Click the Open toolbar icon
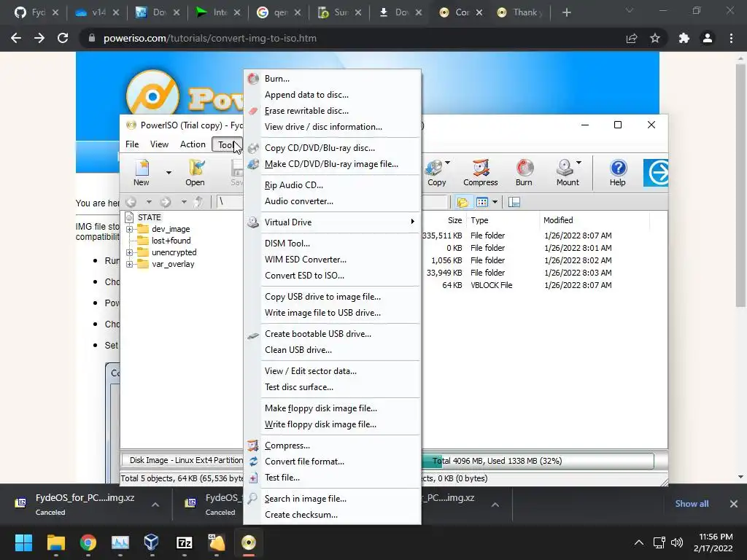Screen dimensions: 747x560 195,172
